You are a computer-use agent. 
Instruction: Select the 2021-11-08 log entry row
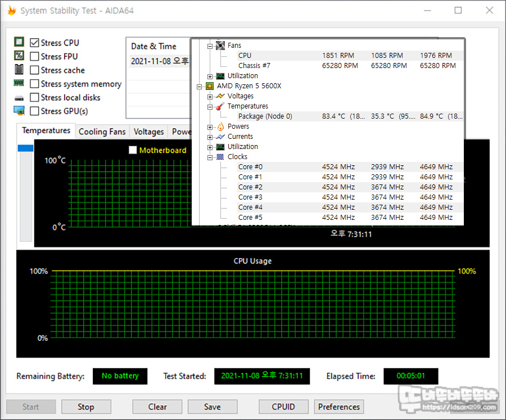click(160, 61)
